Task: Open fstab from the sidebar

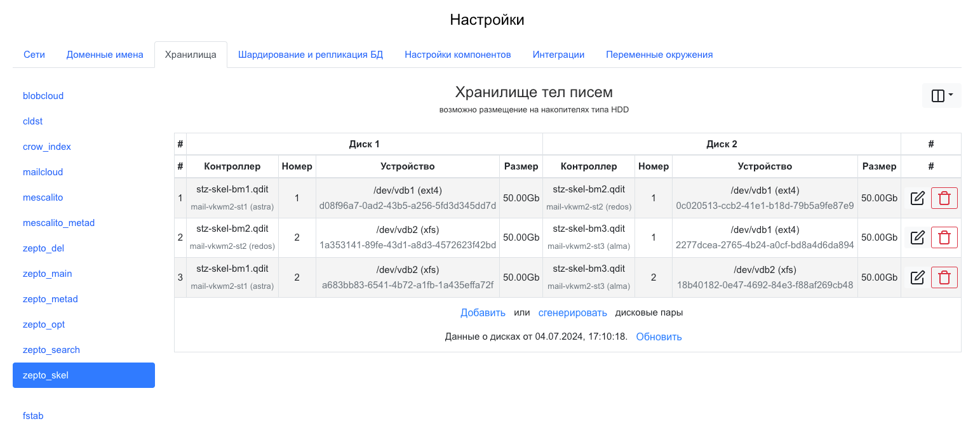Action: (x=33, y=416)
